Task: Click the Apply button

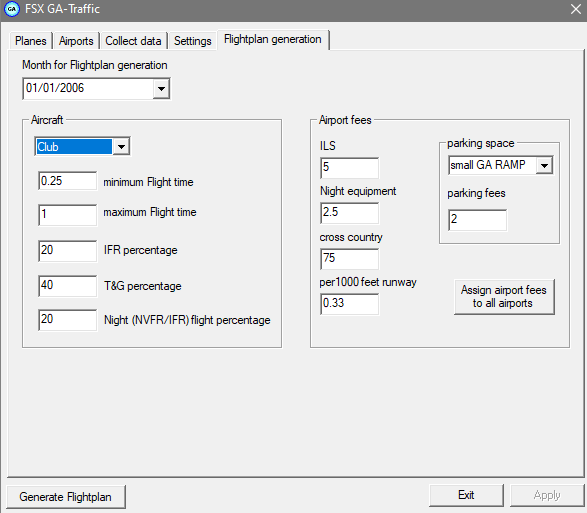Action: pyautogui.click(x=547, y=495)
